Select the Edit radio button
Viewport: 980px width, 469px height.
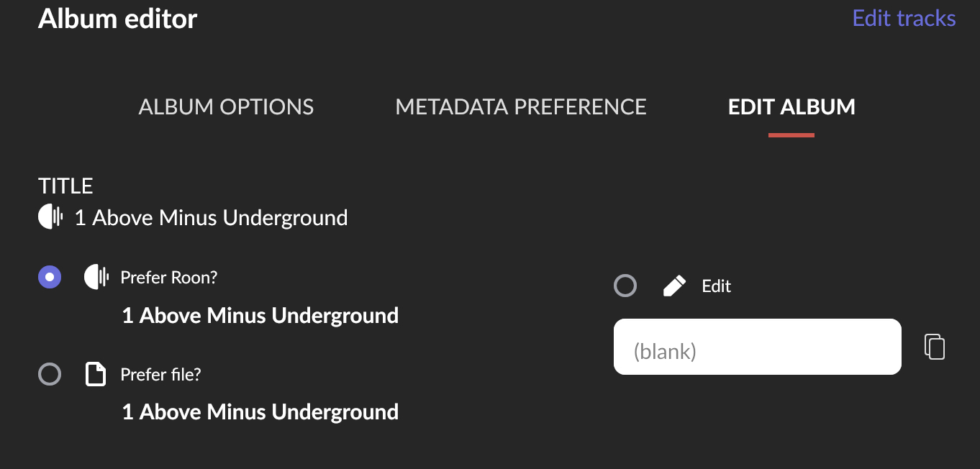click(625, 285)
